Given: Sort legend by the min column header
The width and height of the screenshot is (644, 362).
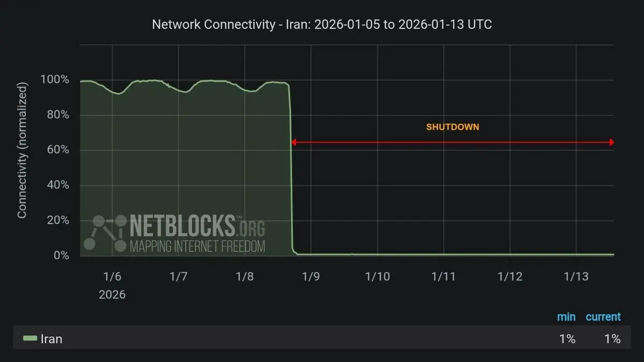Looking at the screenshot, I should pos(566,317).
